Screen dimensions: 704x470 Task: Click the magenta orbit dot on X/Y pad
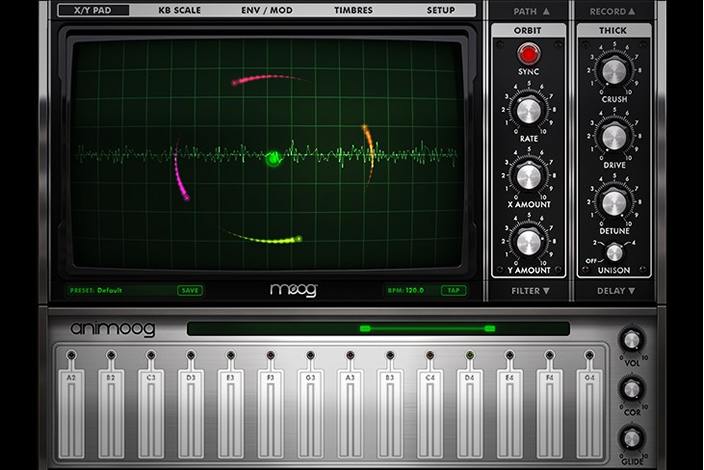coord(186,197)
